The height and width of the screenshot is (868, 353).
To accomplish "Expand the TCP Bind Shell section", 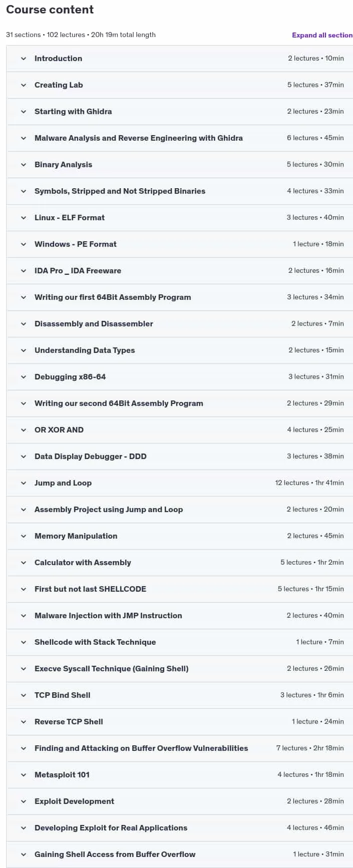I will pyautogui.click(x=179, y=695).
